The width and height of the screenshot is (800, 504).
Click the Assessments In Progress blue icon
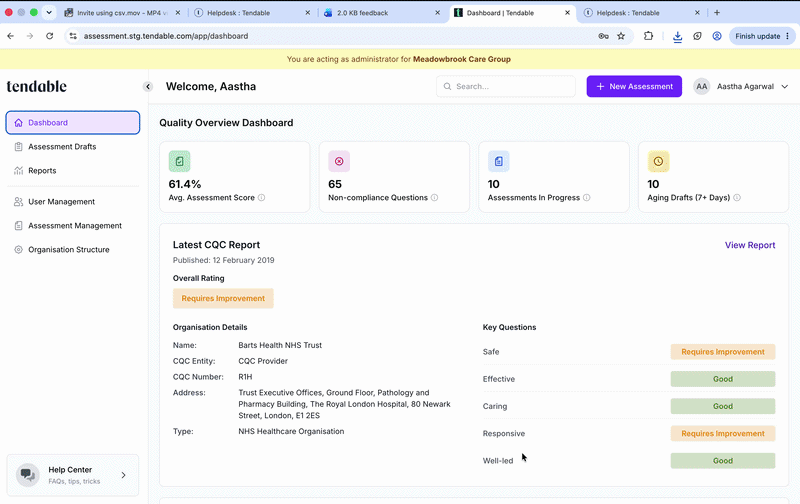point(498,161)
